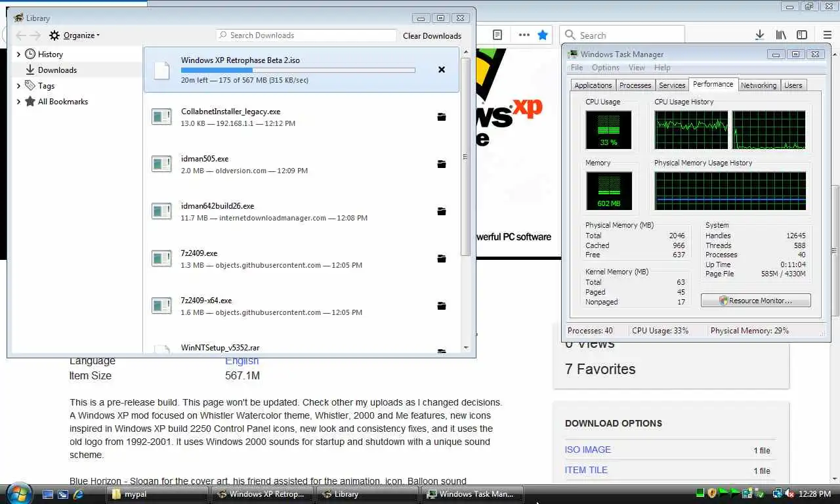Viewport: 840px width, 504px height.
Task: Click Show Desktop quick launch icon
Action: coord(47,494)
